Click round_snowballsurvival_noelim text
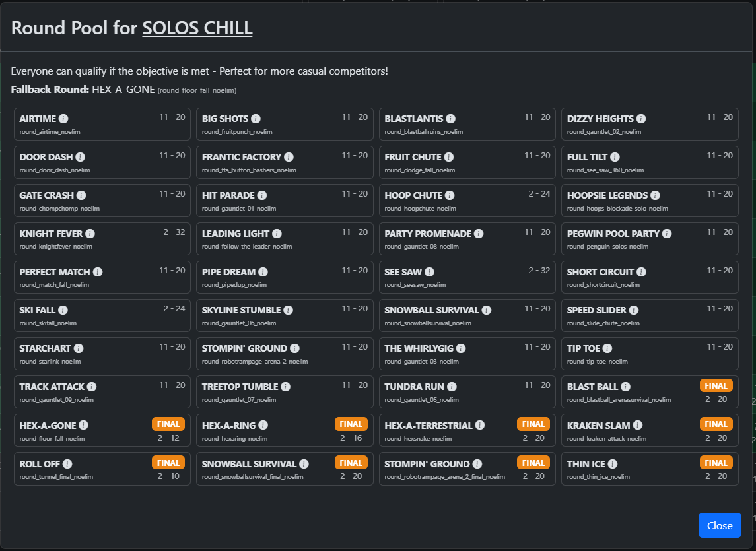Viewport: 756px width, 551px height. (x=428, y=323)
